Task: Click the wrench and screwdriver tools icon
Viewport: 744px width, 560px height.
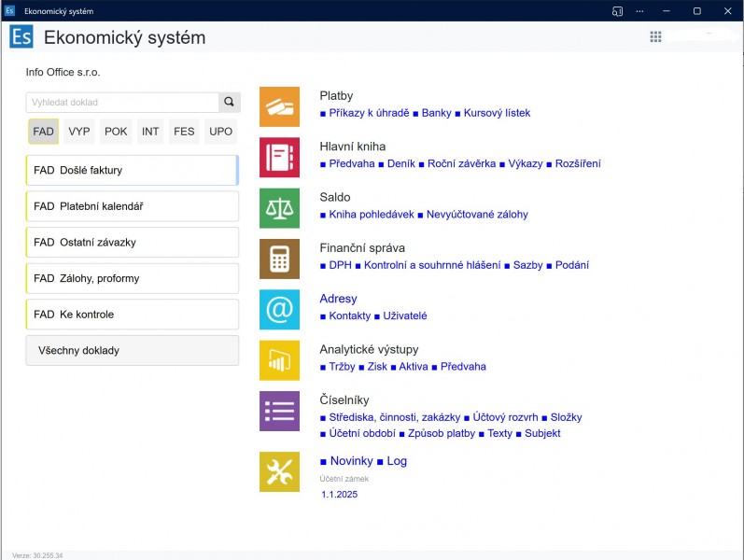Action: point(279,471)
